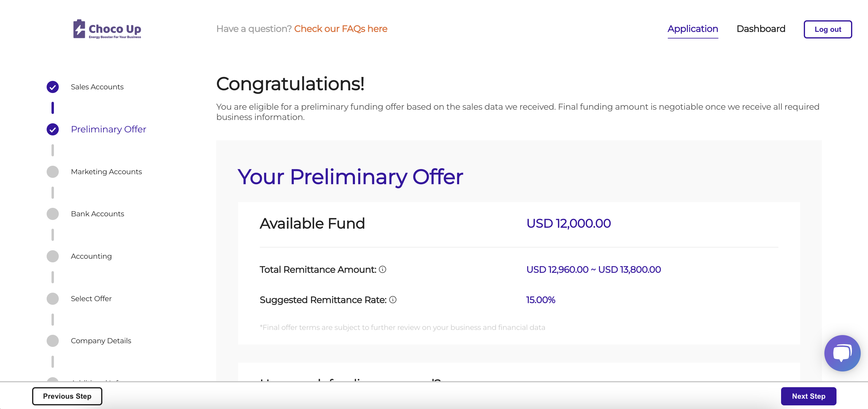Open the chat support bubble
Image resolution: width=868 pixels, height=409 pixels.
842,353
